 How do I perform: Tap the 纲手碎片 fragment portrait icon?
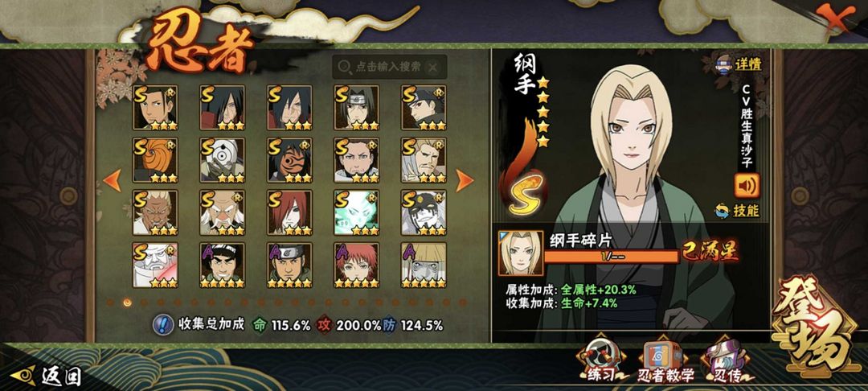[520, 253]
